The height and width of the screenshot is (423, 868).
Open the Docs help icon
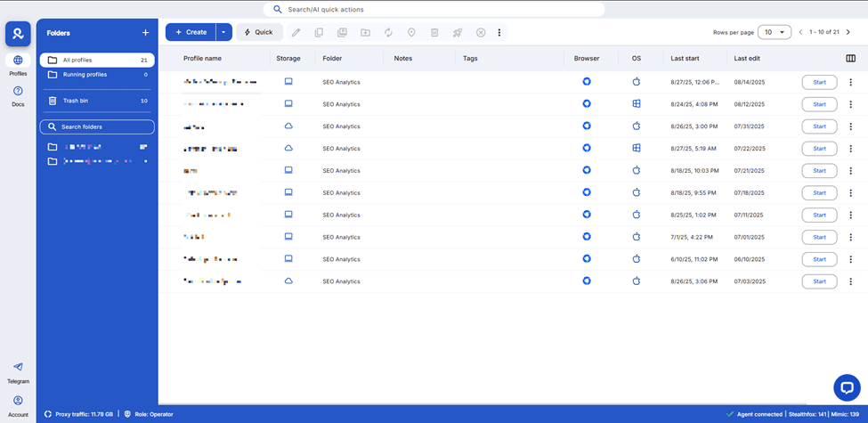tap(18, 92)
